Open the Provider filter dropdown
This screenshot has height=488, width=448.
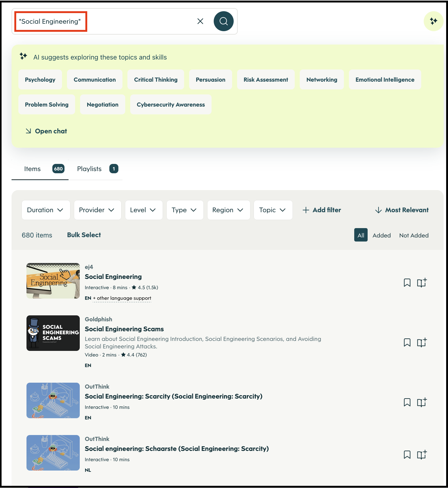point(97,210)
